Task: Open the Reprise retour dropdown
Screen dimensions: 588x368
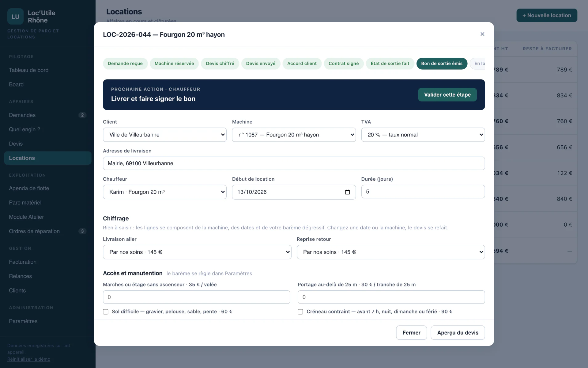Action: coord(391,252)
